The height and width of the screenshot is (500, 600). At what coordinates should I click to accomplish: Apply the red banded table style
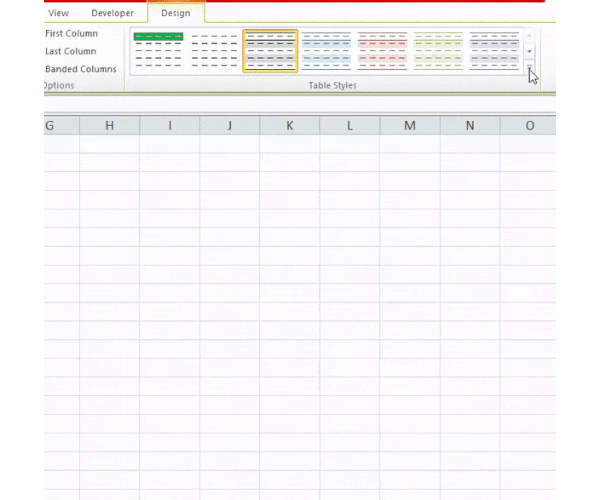click(382, 51)
